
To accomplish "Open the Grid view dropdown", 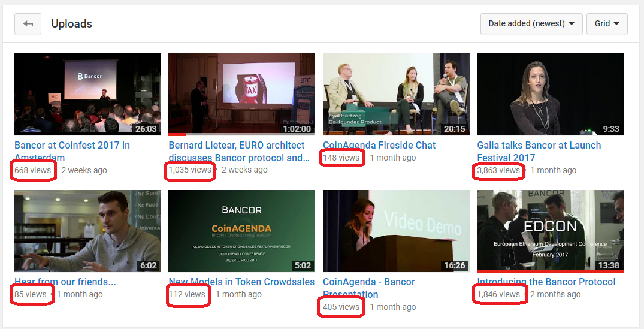I will click(607, 24).
